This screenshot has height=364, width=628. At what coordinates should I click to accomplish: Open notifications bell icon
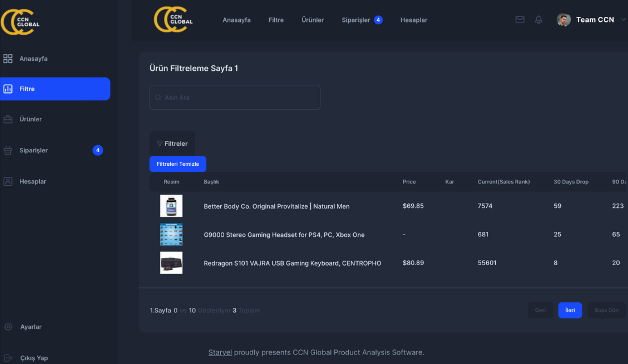click(x=539, y=20)
